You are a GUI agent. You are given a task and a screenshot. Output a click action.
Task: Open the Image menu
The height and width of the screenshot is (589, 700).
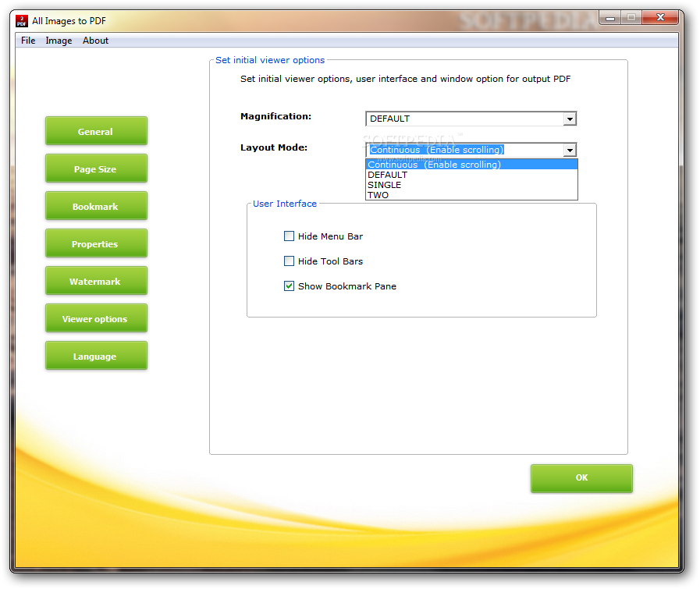pos(59,41)
